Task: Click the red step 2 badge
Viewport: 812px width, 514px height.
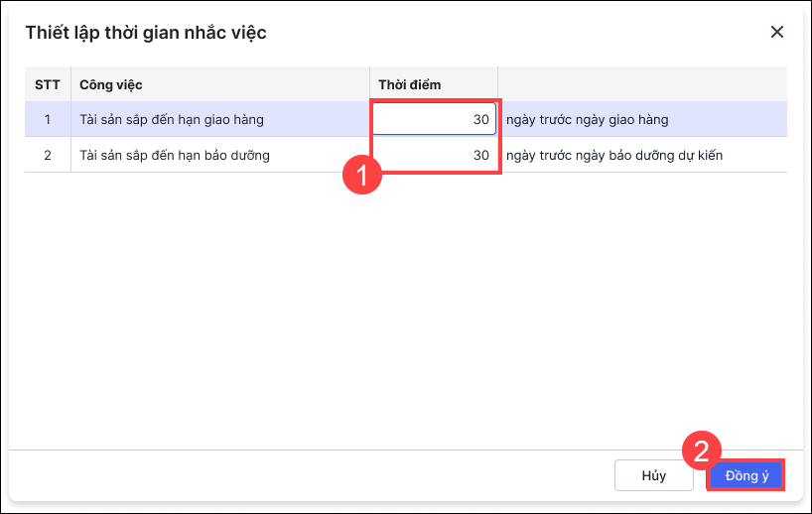Action: click(701, 451)
